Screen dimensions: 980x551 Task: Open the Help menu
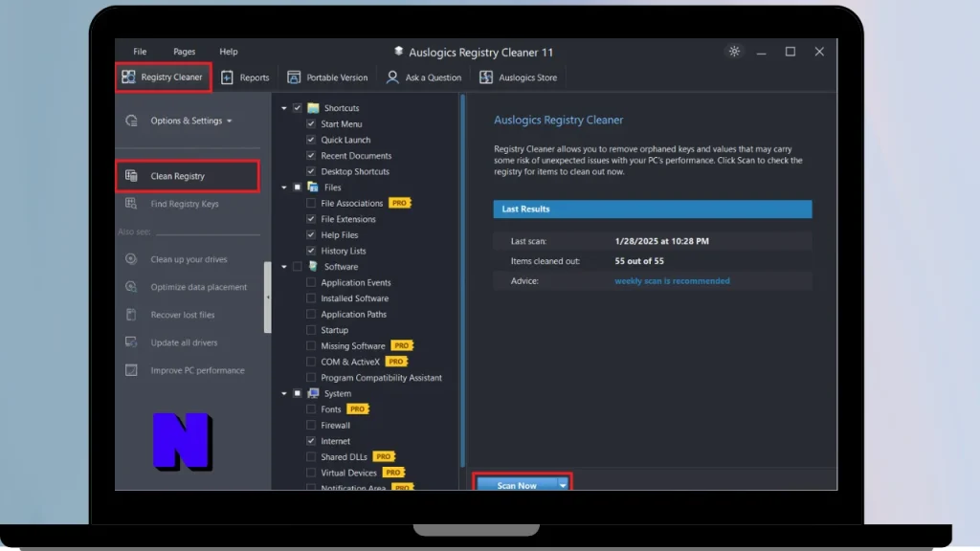coord(229,52)
